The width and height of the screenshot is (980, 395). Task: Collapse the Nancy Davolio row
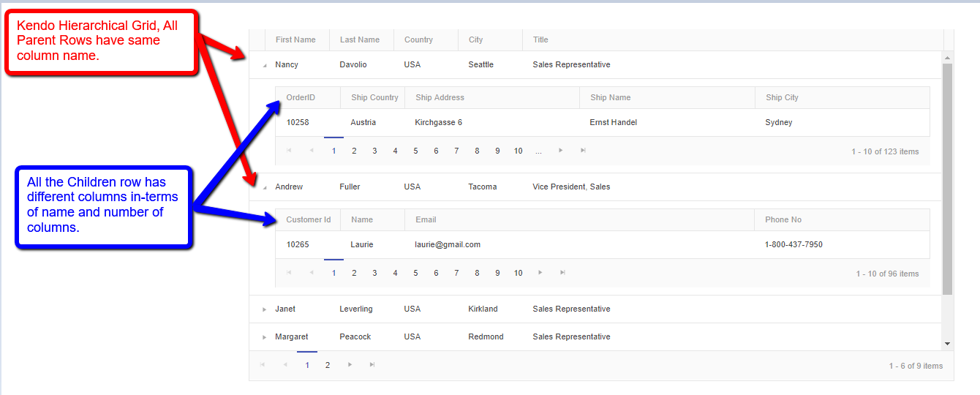click(x=264, y=65)
